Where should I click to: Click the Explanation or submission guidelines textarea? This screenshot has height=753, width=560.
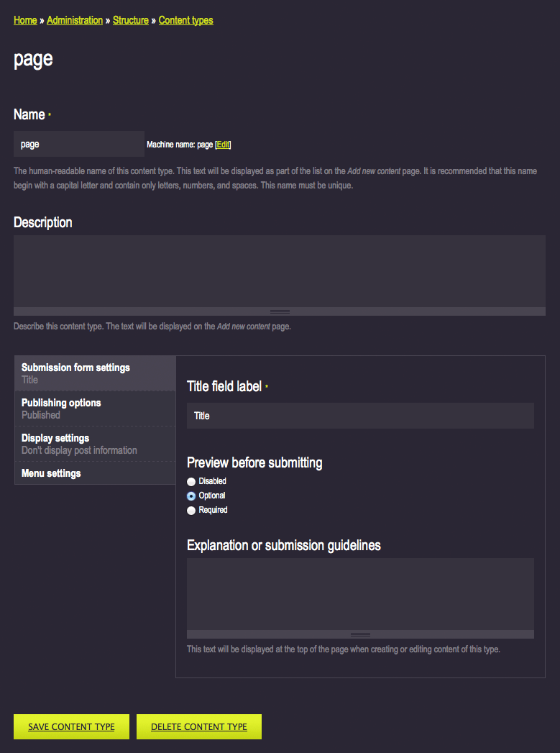click(x=360, y=594)
